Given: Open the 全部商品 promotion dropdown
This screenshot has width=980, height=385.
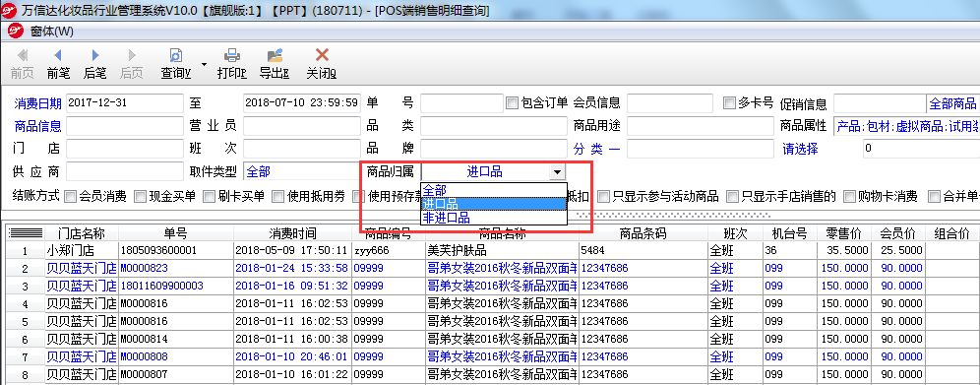Looking at the screenshot, I should pos(952,103).
